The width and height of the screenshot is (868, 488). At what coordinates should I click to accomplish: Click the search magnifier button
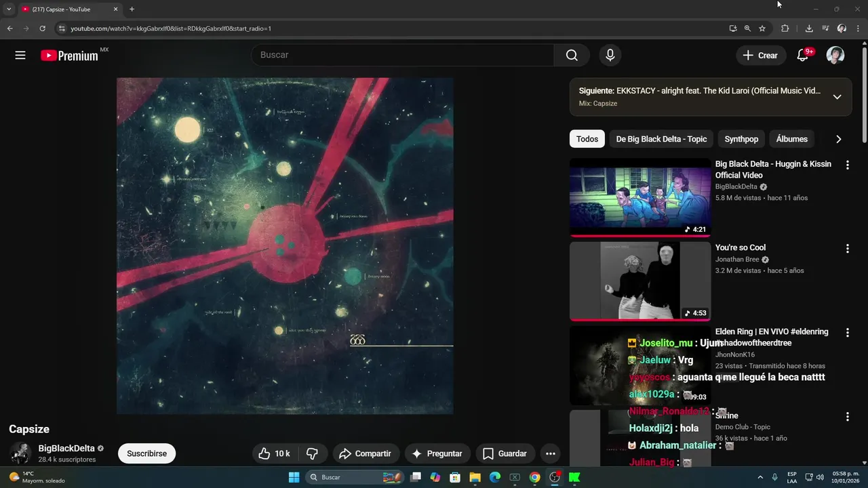572,56
